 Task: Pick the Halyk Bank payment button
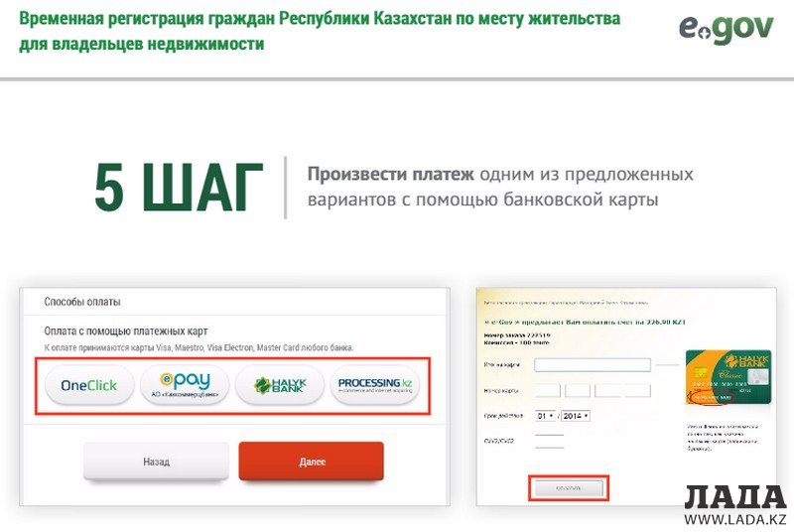(x=280, y=385)
